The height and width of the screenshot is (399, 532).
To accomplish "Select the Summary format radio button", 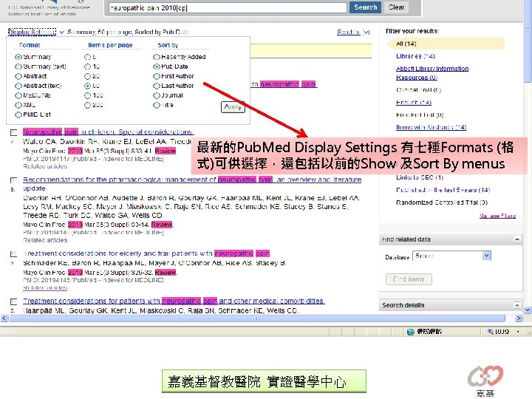I will 18,57.
